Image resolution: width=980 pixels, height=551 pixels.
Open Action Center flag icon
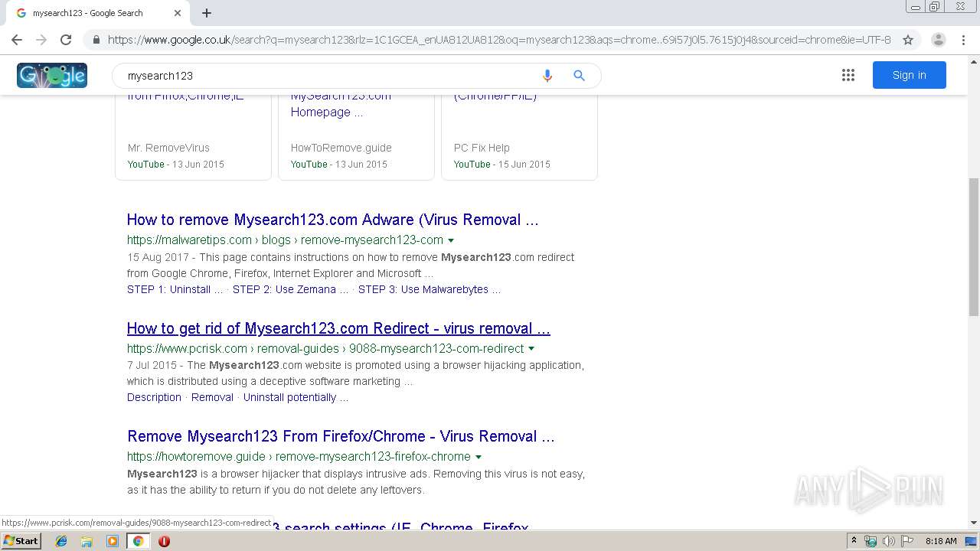[x=906, y=541]
